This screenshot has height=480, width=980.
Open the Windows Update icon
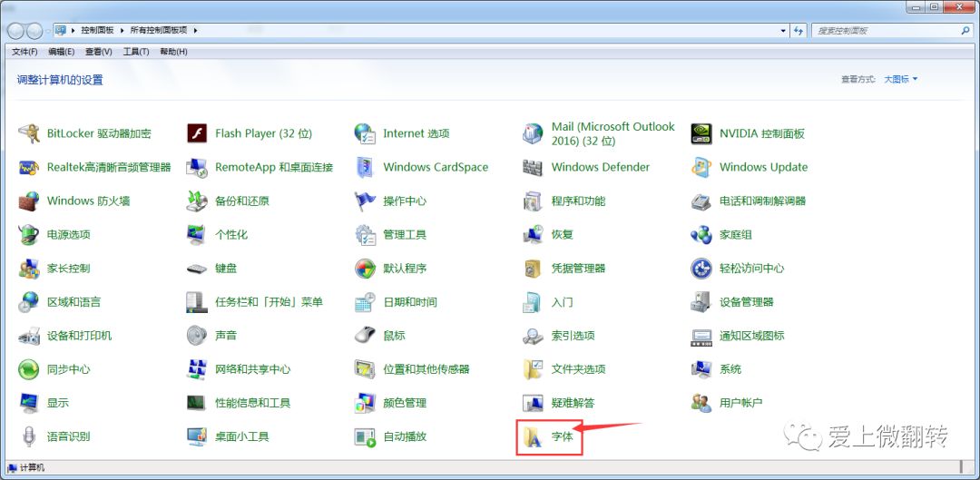(x=701, y=167)
